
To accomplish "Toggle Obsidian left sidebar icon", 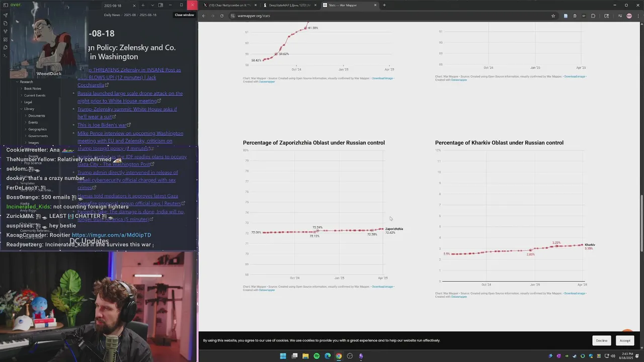I will tap(5, 5).
